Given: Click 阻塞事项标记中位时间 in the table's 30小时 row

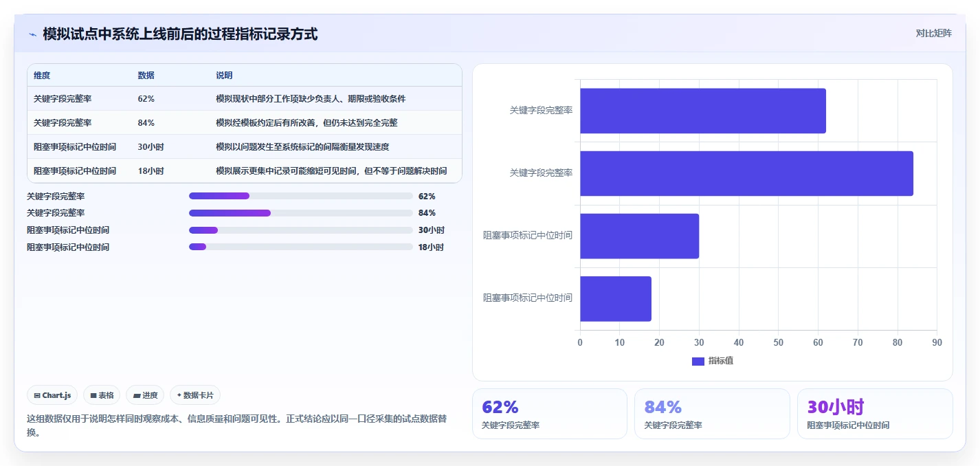Looking at the screenshot, I should [x=75, y=147].
